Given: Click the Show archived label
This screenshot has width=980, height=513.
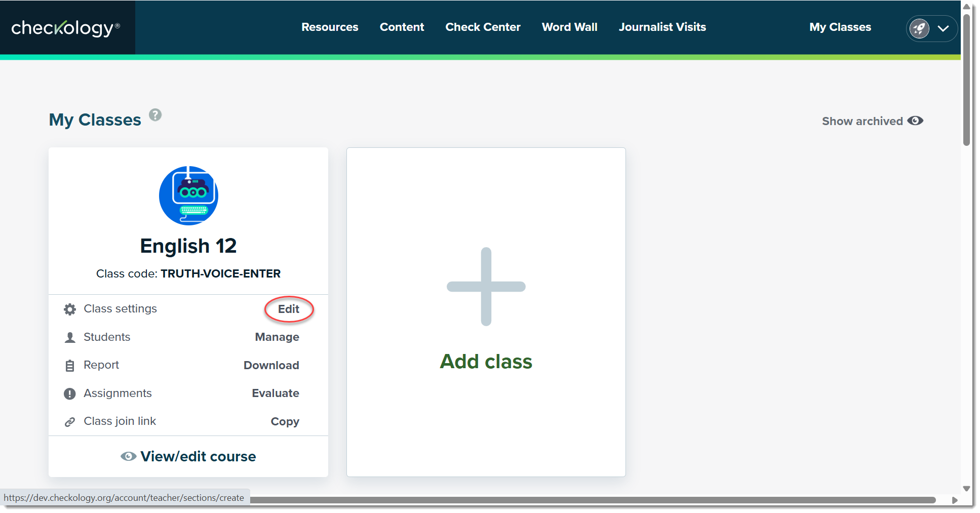Looking at the screenshot, I should click(862, 121).
